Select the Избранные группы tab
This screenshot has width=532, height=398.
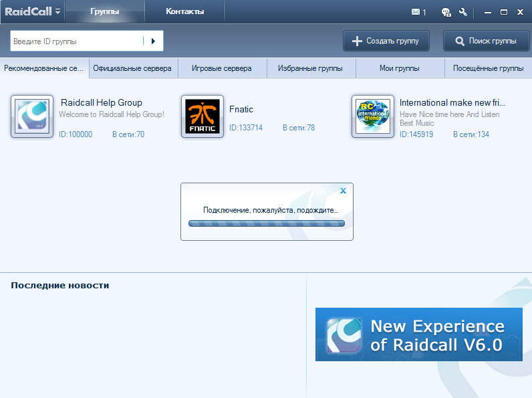click(x=311, y=68)
